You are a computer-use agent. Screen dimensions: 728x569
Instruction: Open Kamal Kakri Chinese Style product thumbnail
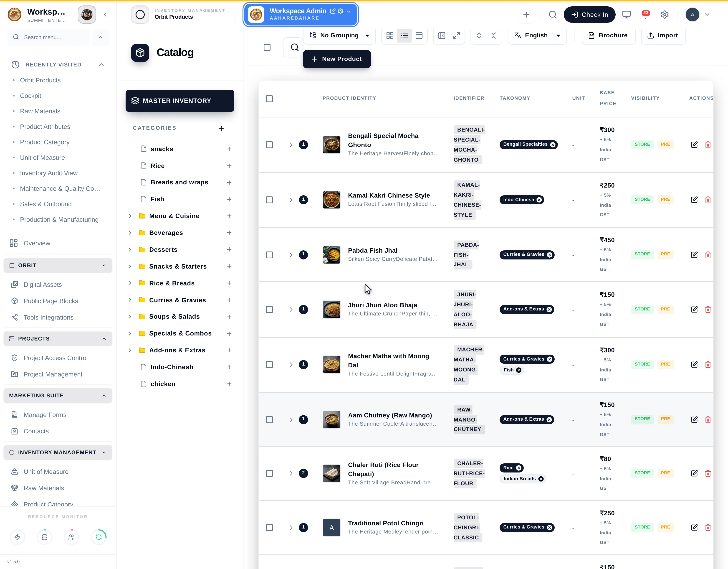coord(332,200)
